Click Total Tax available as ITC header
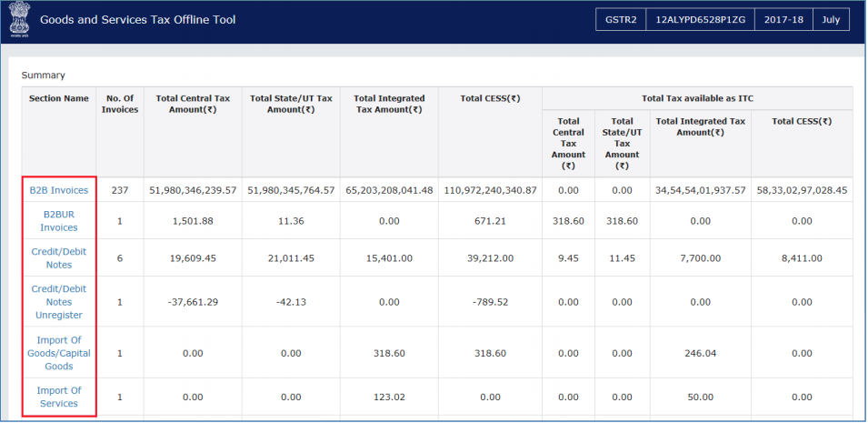Viewport: 868px width, 423px height. (697, 98)
